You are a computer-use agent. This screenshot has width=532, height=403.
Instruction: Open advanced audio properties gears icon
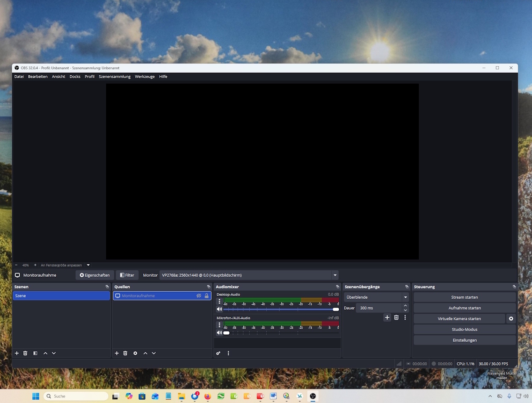(x=218, y=353)
